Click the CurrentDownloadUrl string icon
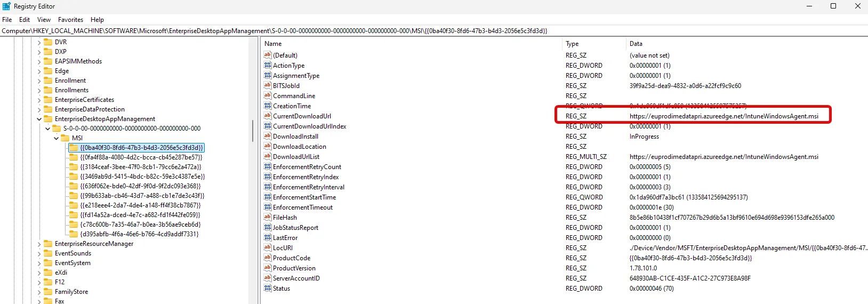Viewport: 868px width, 304px height. click(268, 116)
